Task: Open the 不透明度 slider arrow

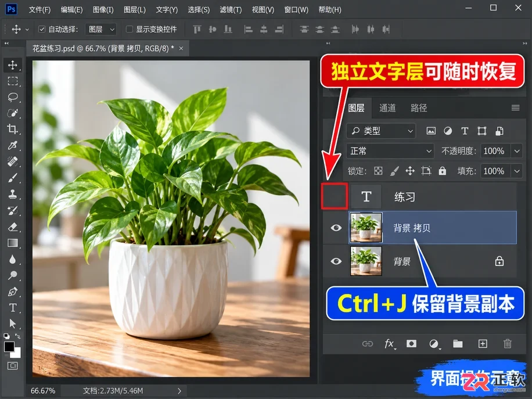Action: point(517,151)
